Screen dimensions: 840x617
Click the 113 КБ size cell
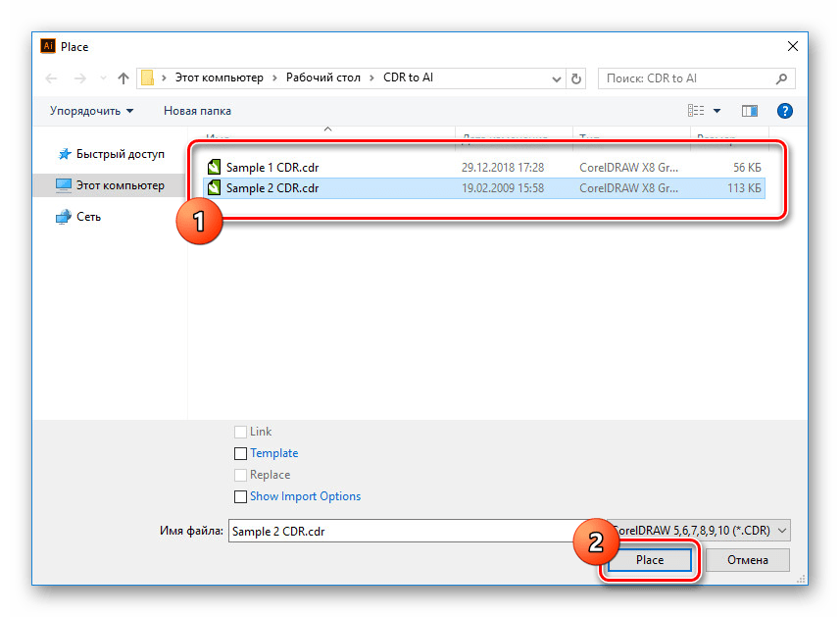pos(744,188)
